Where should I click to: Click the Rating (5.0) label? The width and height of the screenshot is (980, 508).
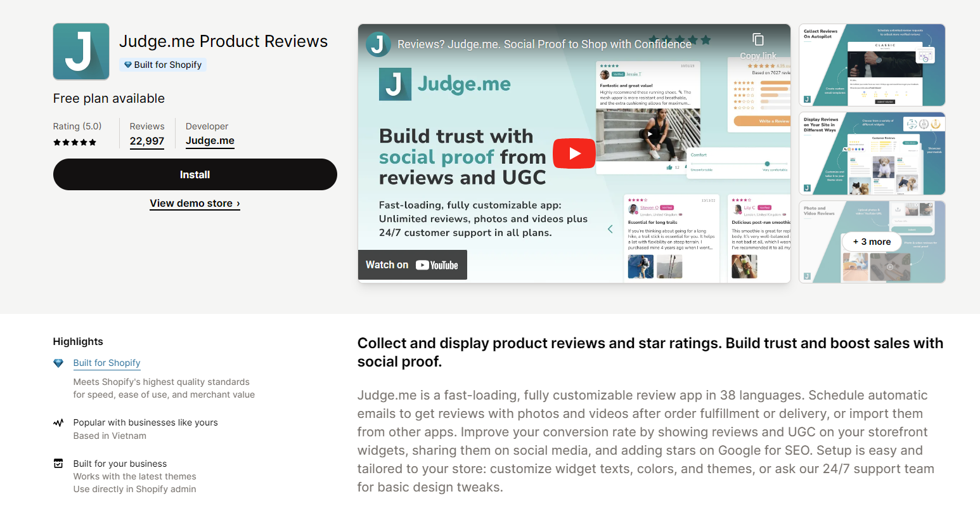(77, 126)
